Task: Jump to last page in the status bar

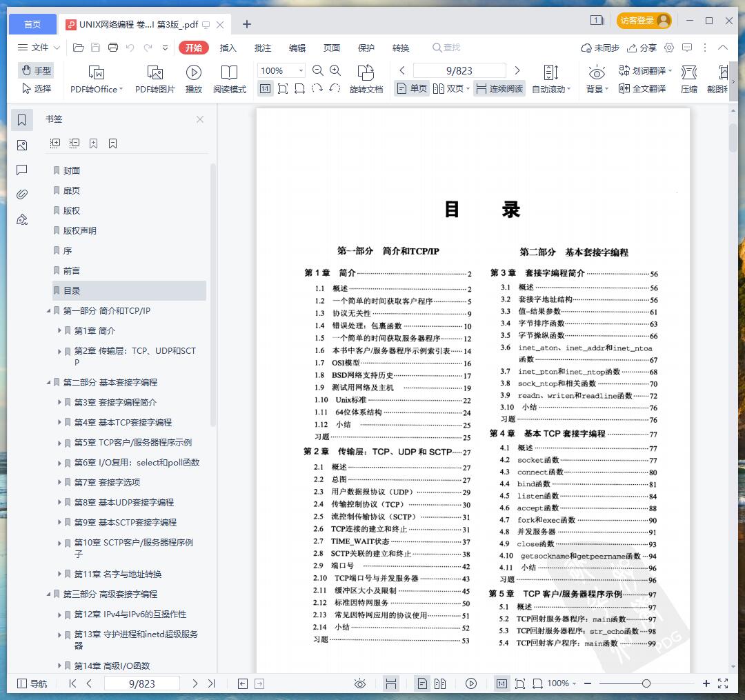Action: [x=212, y=683]
